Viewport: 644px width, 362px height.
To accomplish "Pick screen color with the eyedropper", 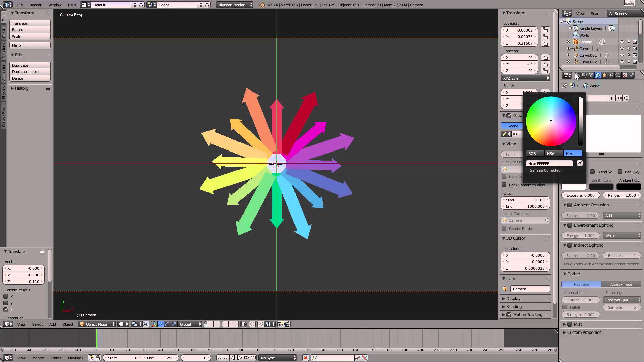I will [580, 163].
